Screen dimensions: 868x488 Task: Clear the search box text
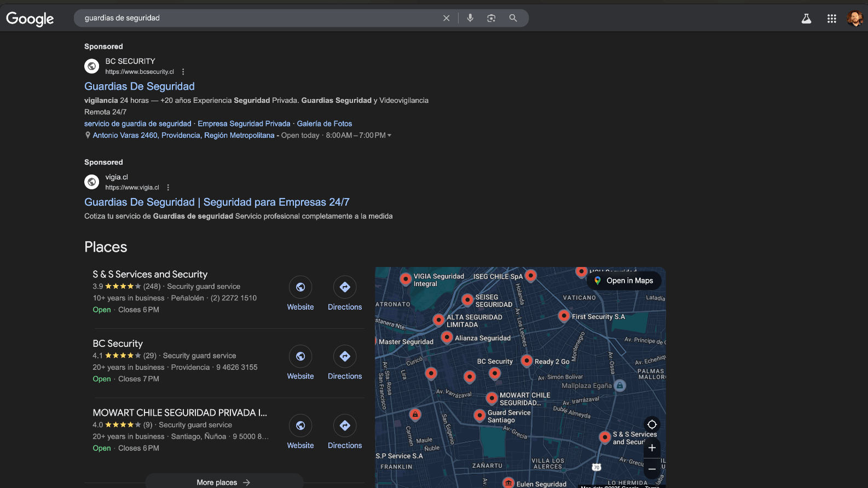pos(447,18)
